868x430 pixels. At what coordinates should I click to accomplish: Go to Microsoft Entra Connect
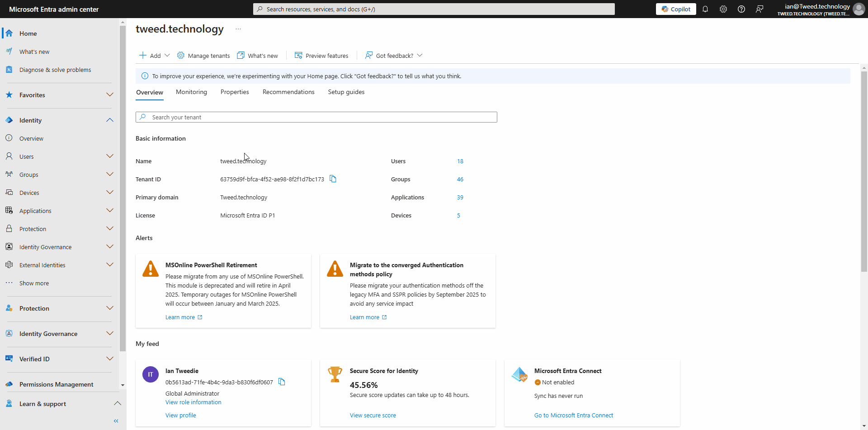click(574, 415)
